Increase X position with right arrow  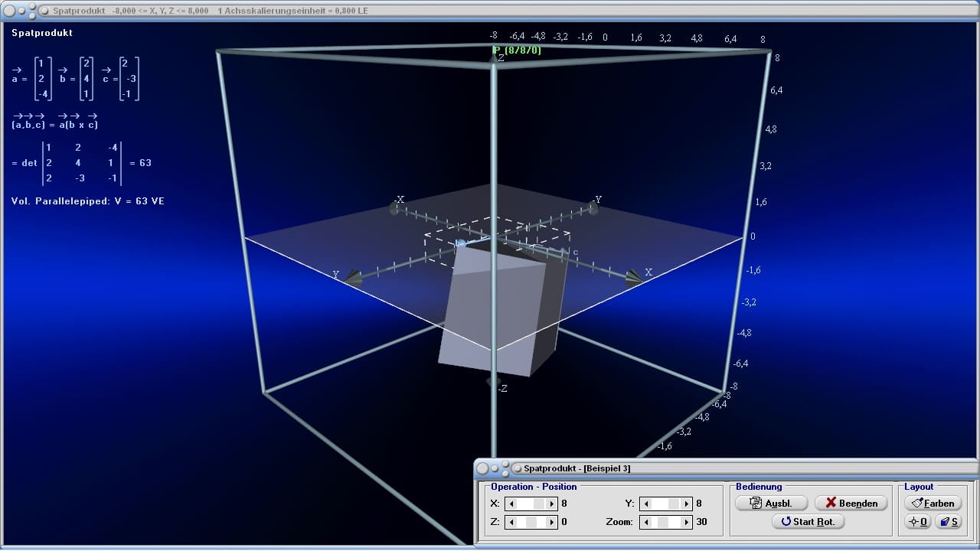click(551, 504)
